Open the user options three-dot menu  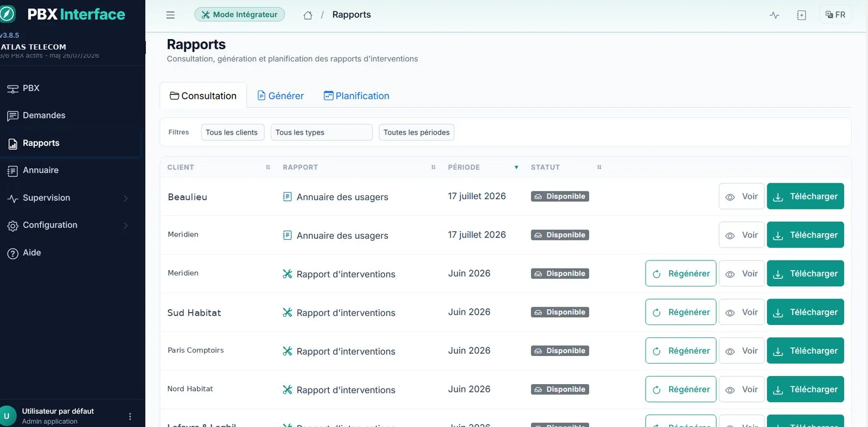click(x=130, y=416)
